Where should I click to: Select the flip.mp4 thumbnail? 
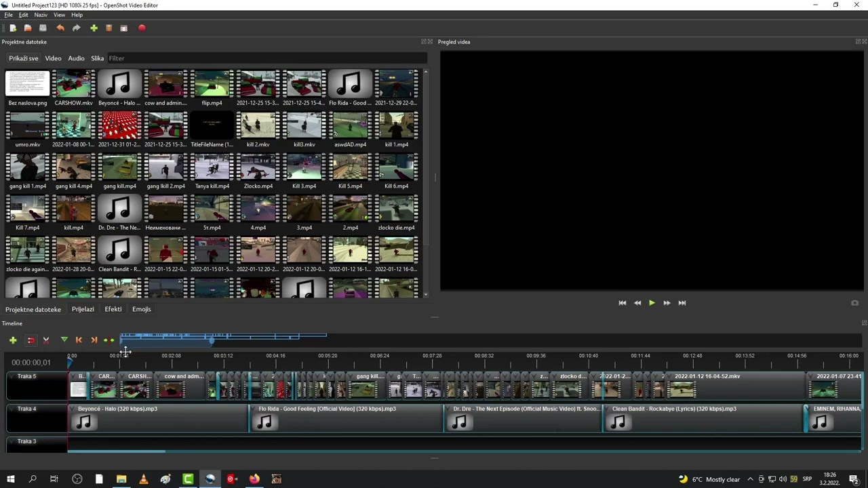(212, 84)
